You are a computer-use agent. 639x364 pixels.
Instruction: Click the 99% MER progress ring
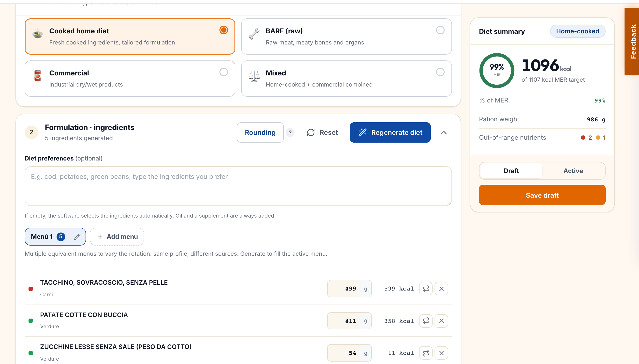(x=497, y=71)
